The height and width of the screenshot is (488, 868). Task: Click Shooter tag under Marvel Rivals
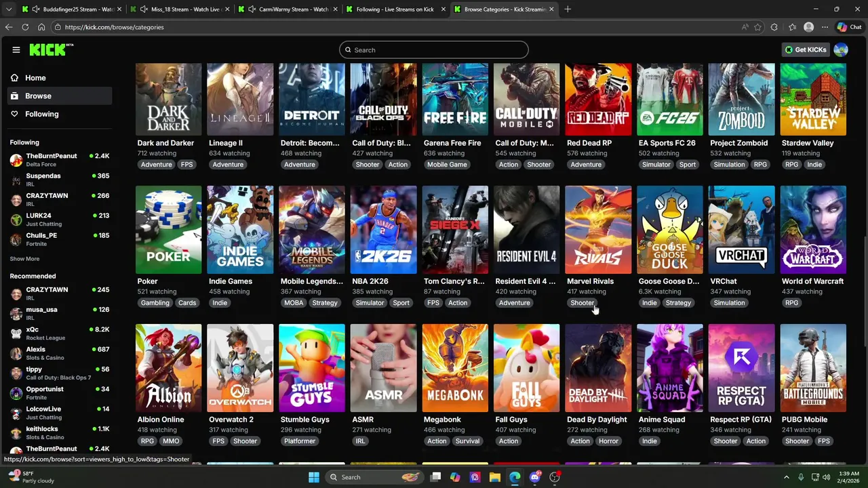coord(583,303)
